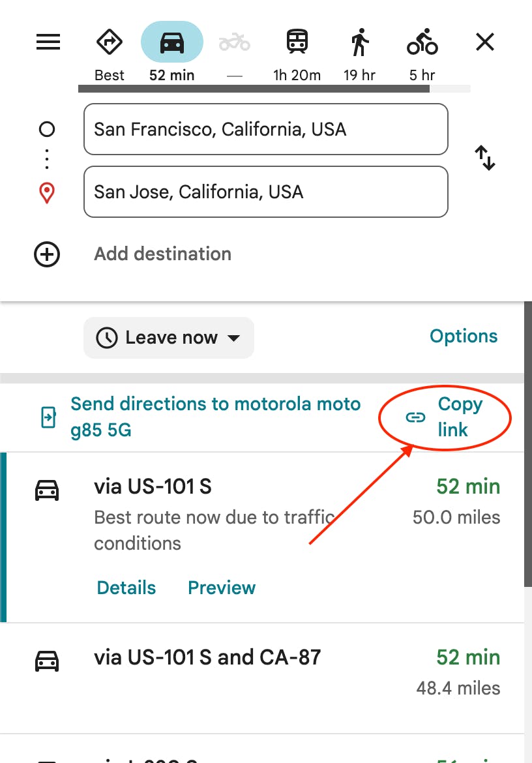
Task: Switch to Walking travel mode
Action: [359, 43]
